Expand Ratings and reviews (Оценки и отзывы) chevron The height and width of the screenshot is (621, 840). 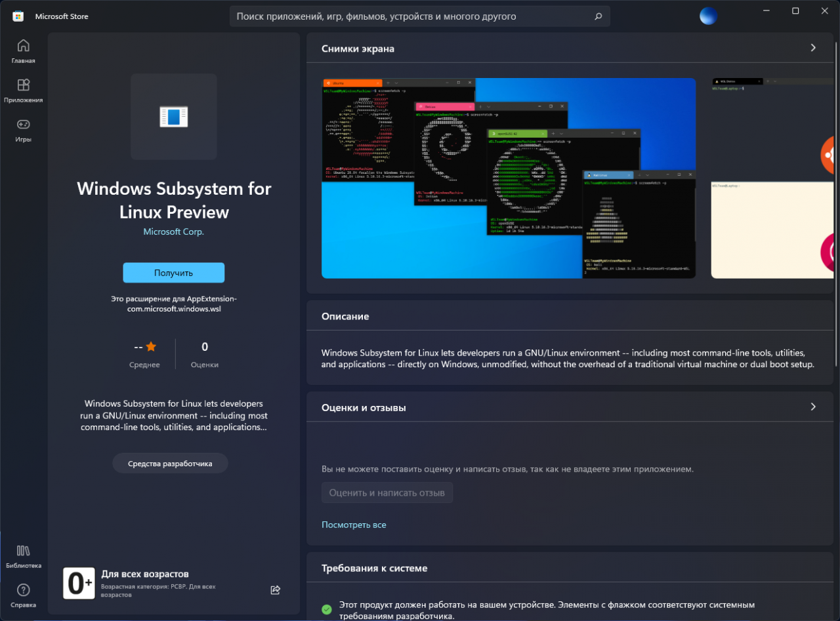[x=813, y=407]
